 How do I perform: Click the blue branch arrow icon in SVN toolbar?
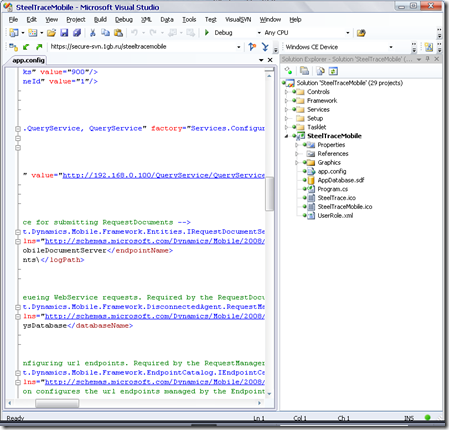tap(265, 47)
